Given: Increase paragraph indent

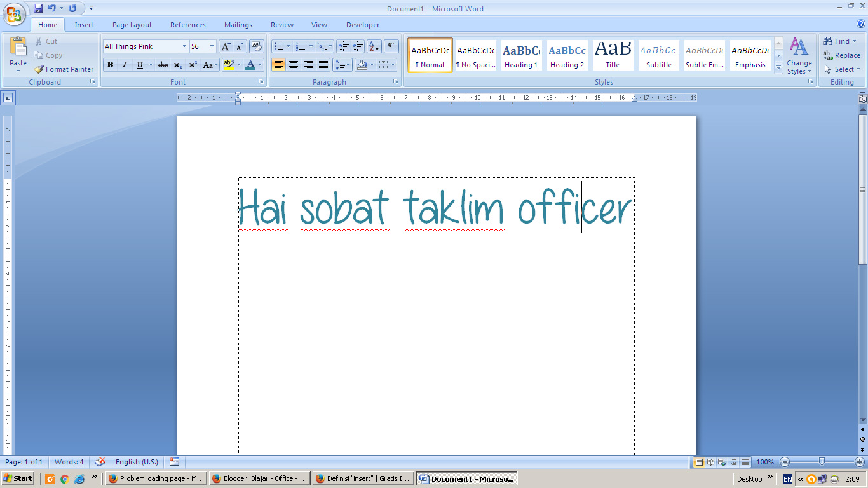Looking at the screenshot, I should pyautogui.click(x=358, y=46).
